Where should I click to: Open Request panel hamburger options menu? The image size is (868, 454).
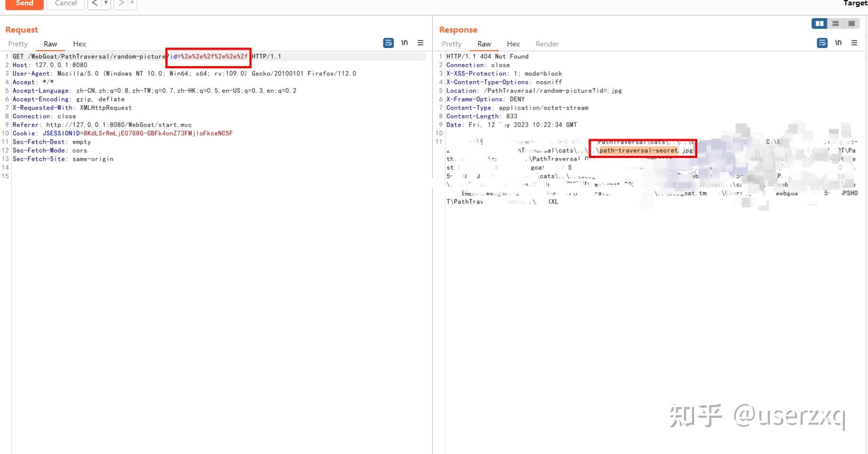[420, 43]
